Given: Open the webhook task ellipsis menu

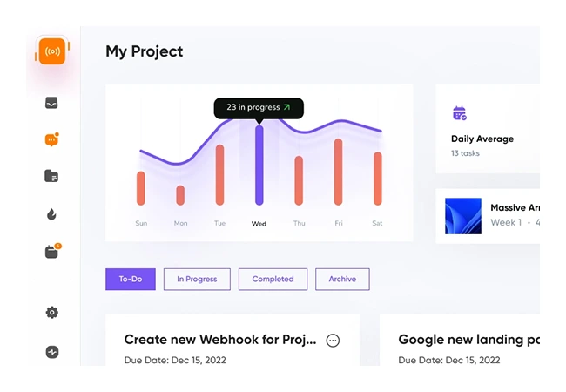Looking at the screenshot, I should pos(333,341).
